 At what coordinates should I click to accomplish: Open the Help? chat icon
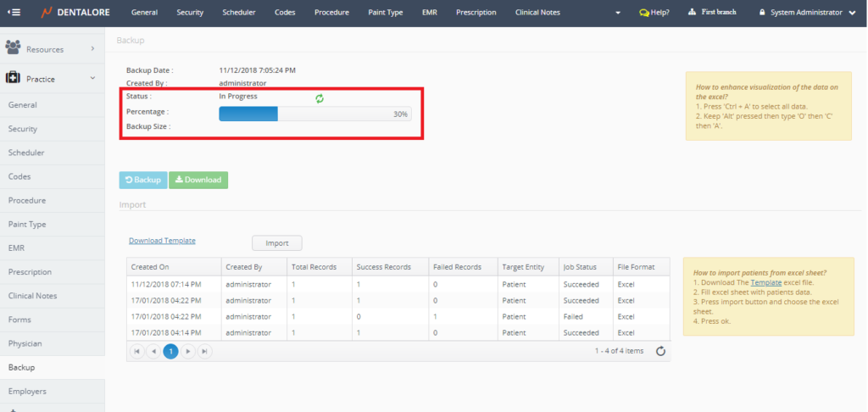tap(654, 13)
